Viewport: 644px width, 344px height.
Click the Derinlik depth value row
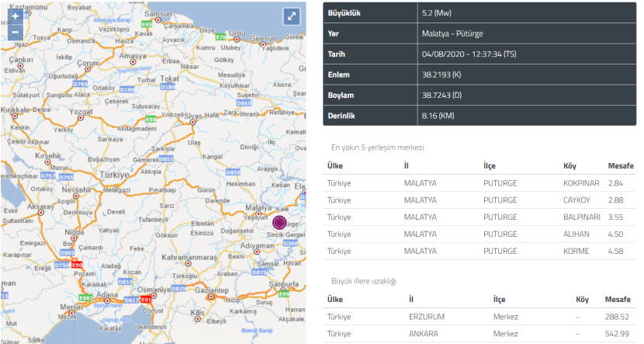click(x=480, y=115)
